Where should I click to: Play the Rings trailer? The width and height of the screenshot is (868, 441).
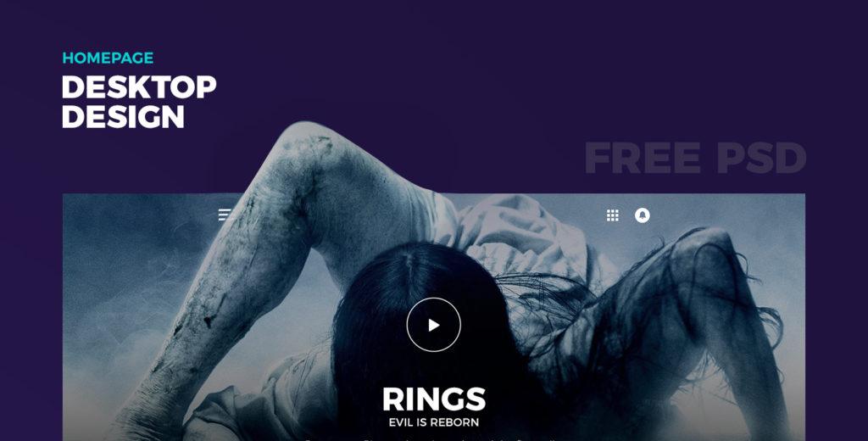point(433,325)
